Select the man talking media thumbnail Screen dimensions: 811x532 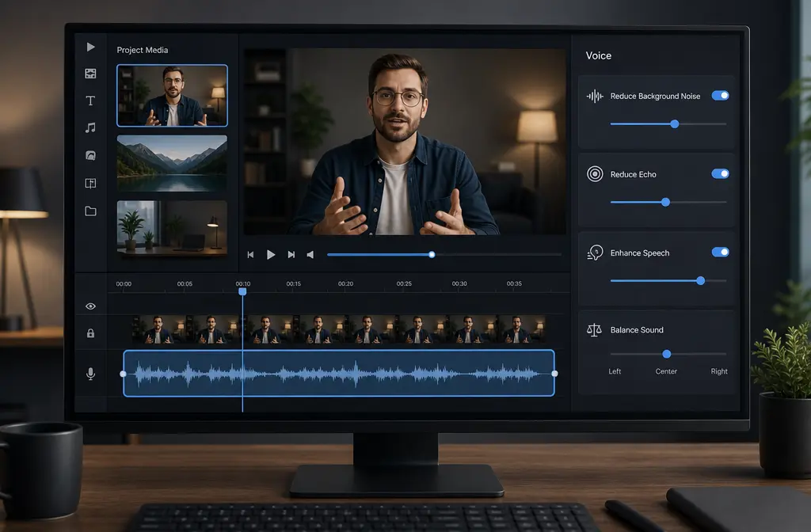(172, 96)
